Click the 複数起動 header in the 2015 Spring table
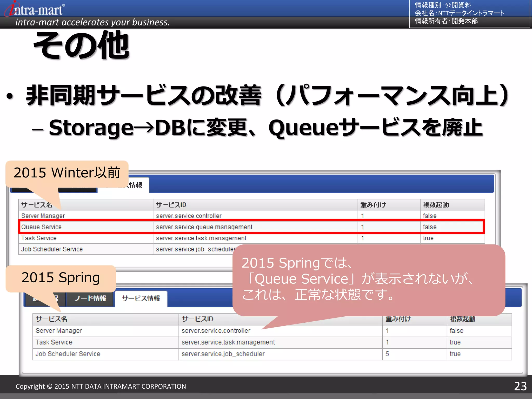Screen dimensions: 532x399 [x=462, y=319]
